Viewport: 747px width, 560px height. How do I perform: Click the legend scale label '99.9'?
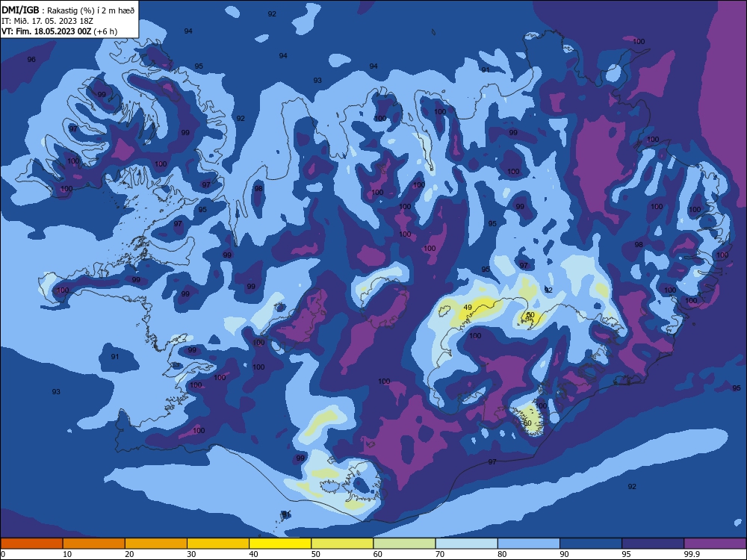tap(691, 554)
